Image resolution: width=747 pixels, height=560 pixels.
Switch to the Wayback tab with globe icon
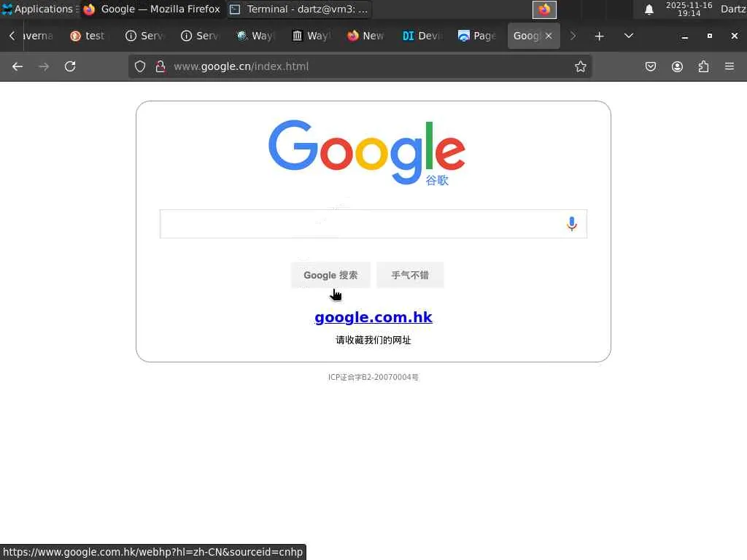coord(255,36)
